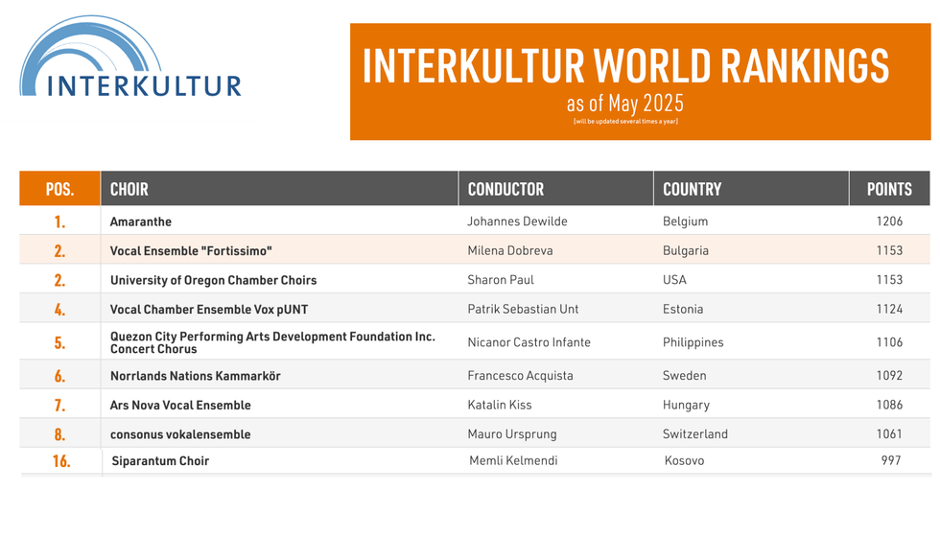This screenshot has width=940, height=560.
Task: Select University of Oregon Chamber Choirs
Action: (x=213, y=281)
